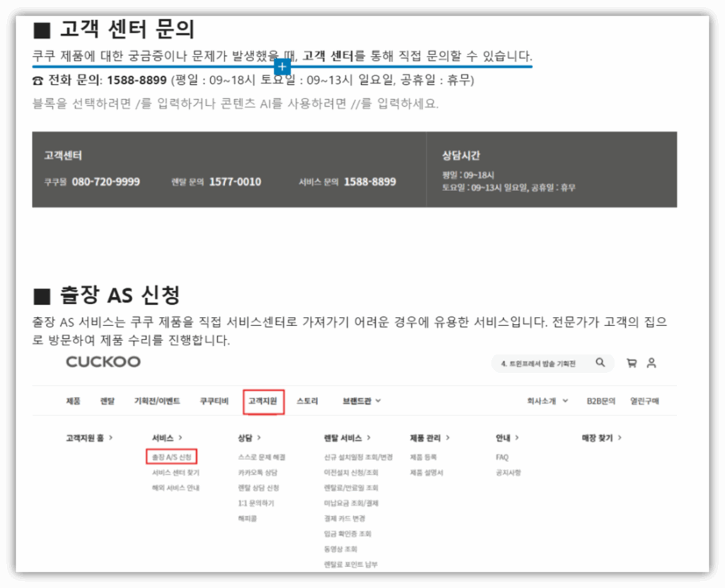
Task: Click the 신규 설치일정 조회/변경 link
Action: (x=358, y=457)
